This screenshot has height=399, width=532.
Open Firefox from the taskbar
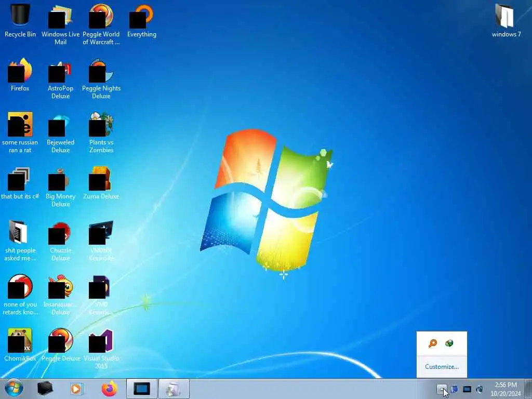point(109,389)
